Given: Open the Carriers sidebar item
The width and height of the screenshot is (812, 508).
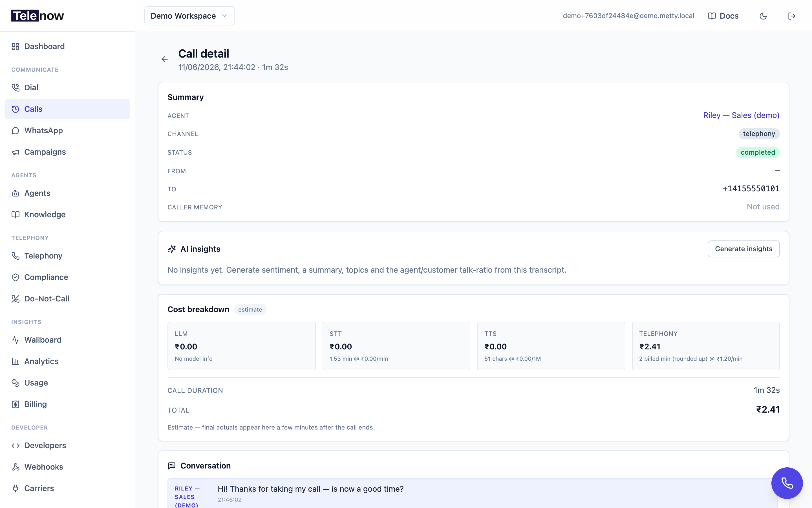Looking at the screenshot, I should point(67,489).
